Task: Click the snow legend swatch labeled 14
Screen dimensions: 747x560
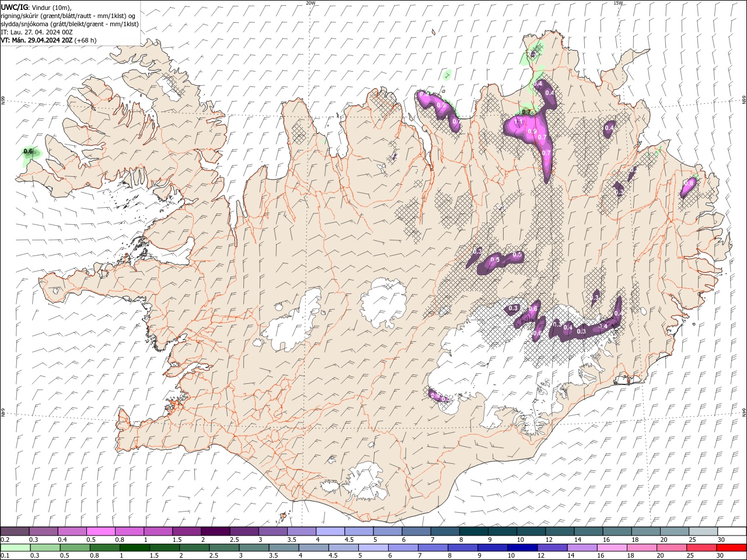Action: click(589, 531)
